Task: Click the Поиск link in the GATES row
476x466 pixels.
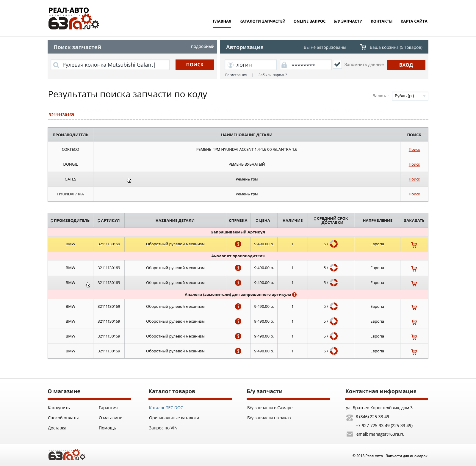Action: click(414, 179)
